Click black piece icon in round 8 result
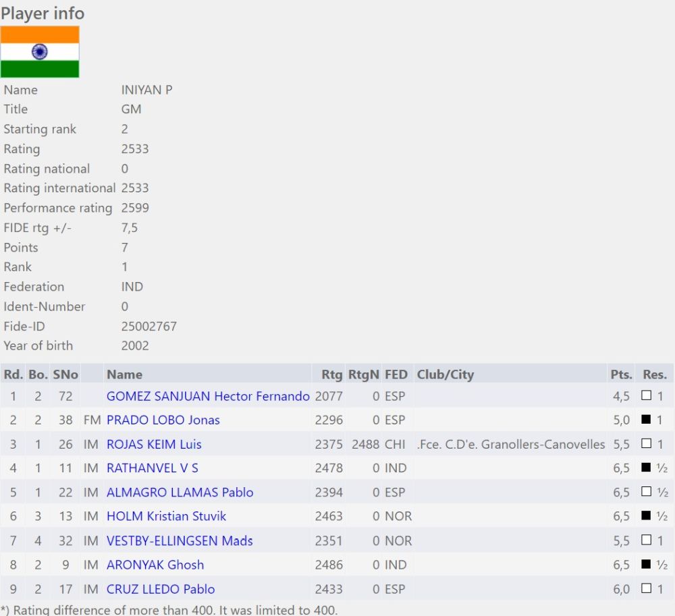Image resolution: width=675 pixels, height=616 pixels. click(x=646, y=564)
